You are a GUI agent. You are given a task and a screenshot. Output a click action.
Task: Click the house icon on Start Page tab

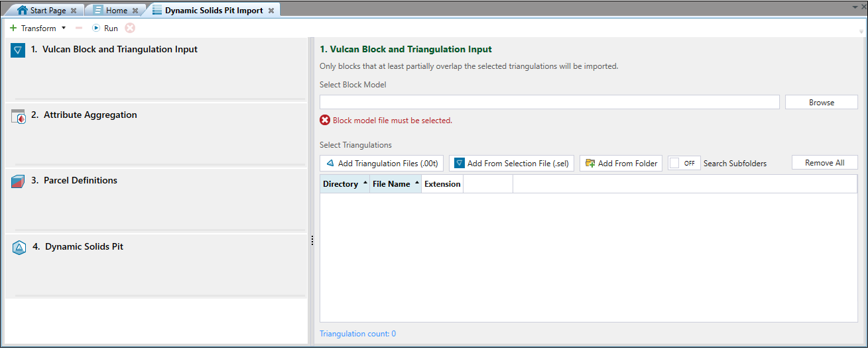[x=22, y=11]
